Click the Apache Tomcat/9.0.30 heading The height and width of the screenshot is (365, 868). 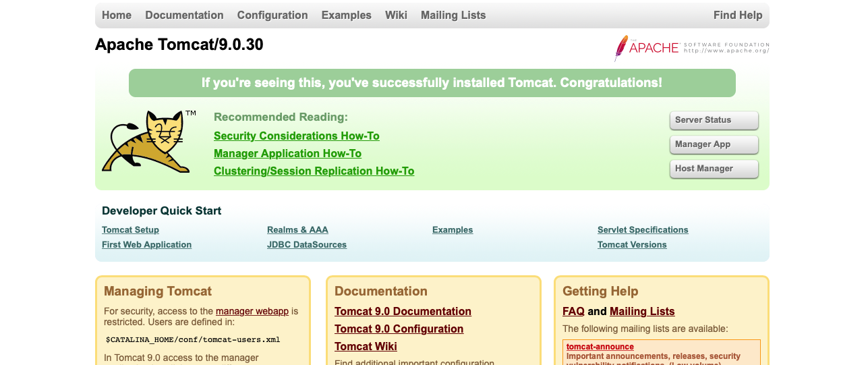(x=179, y=45)
